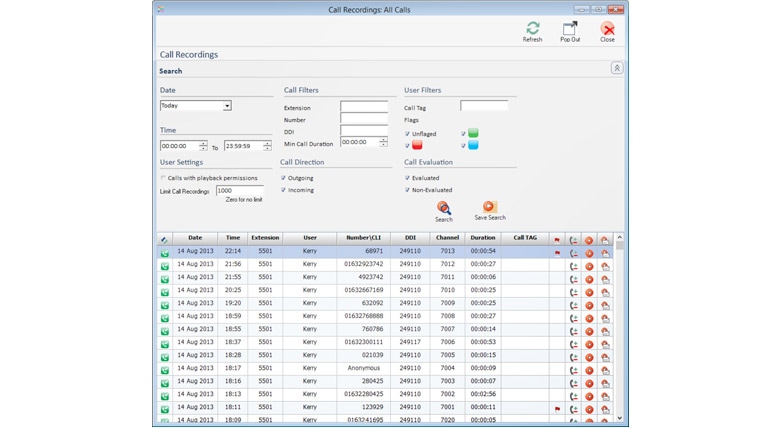Click the Extension filter field
768x428 pixels.
pos(364,106)
